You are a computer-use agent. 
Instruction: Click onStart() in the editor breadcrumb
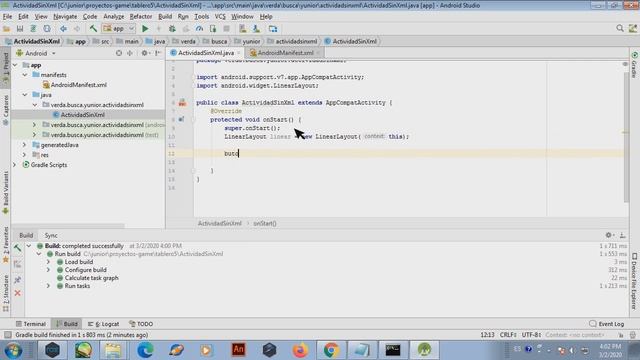[x=264, y=223]
